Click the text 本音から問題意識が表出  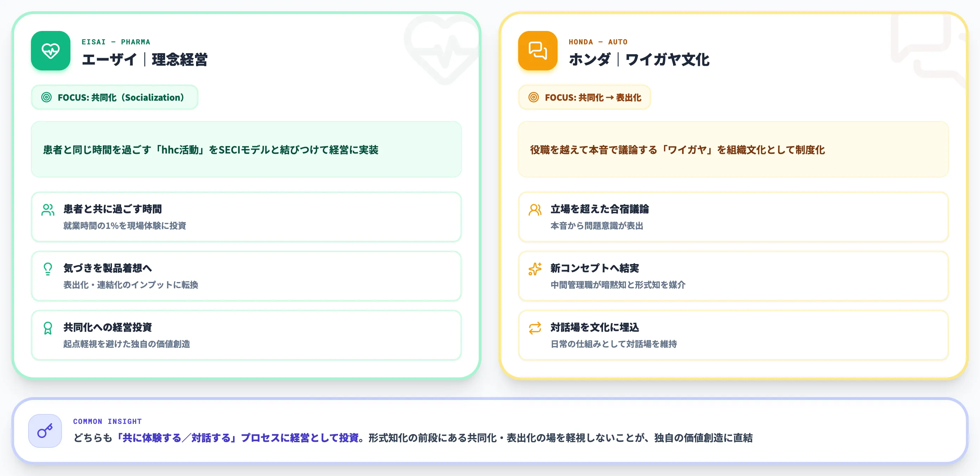coord(597,226)
